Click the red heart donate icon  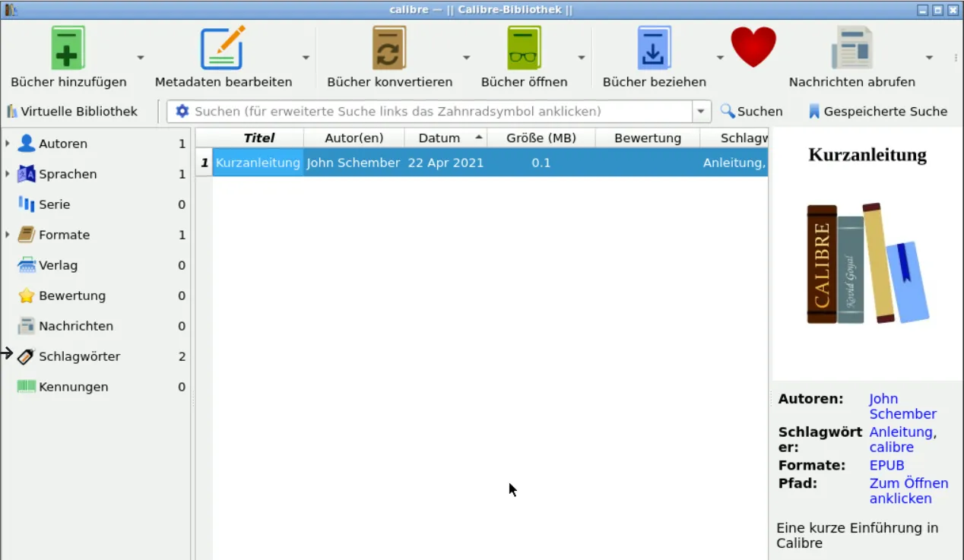pos(753,47)
